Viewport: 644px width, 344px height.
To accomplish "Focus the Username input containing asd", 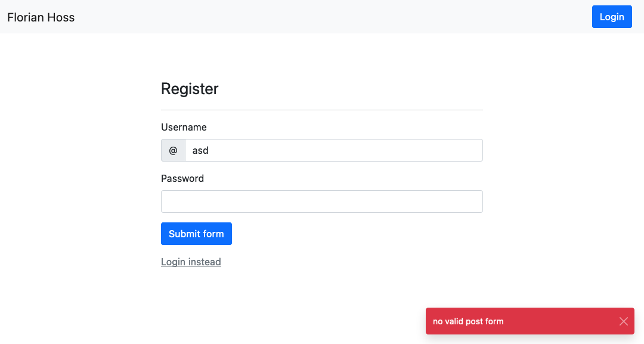I will 334,150.
